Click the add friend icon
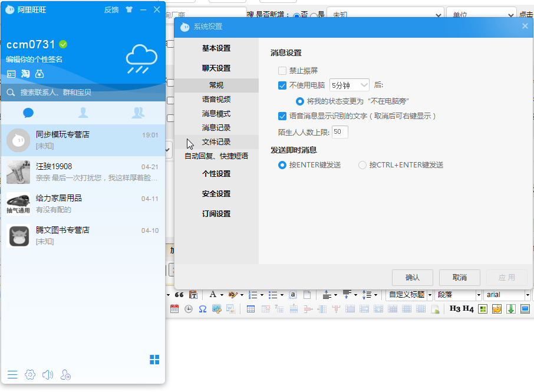 65,375
